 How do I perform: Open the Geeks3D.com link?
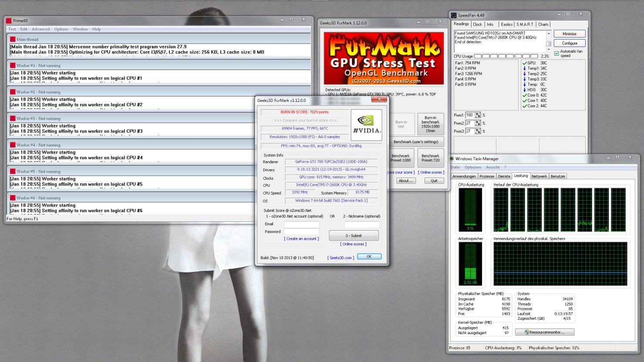(341, 258)
